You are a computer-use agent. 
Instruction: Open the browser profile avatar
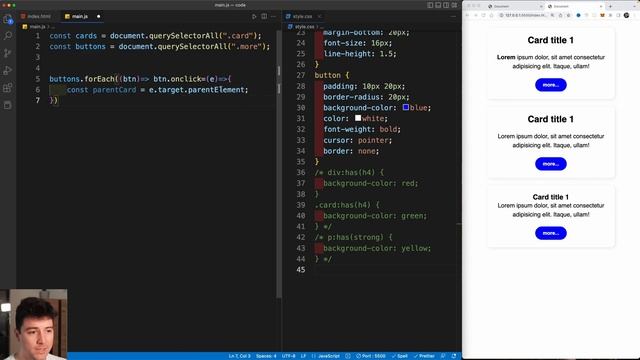(626, 15)
